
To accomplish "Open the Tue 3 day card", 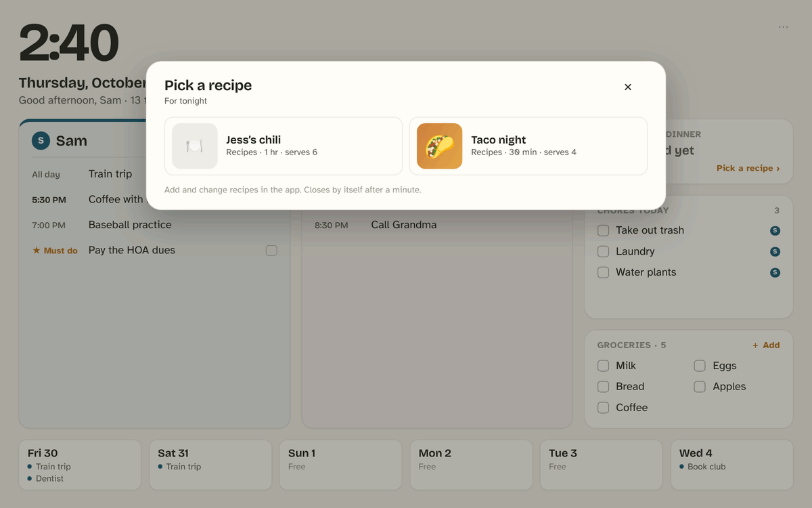I will pyautogui.click(x=601, y=465).
